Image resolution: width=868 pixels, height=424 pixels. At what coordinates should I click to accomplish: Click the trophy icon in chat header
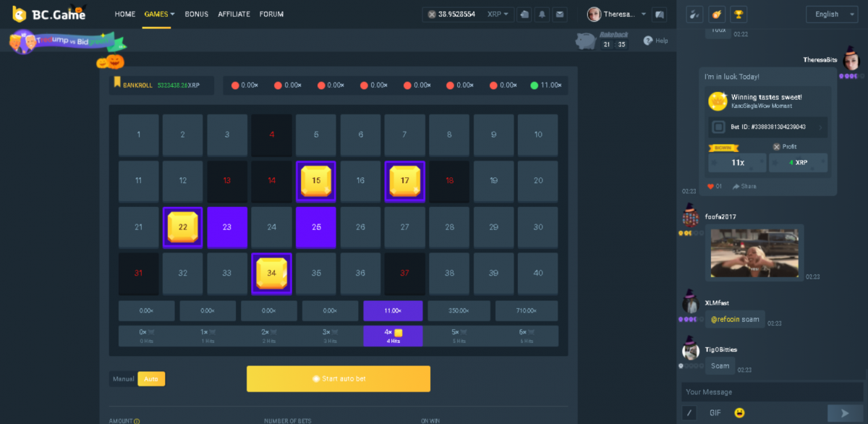coord(739,14)
